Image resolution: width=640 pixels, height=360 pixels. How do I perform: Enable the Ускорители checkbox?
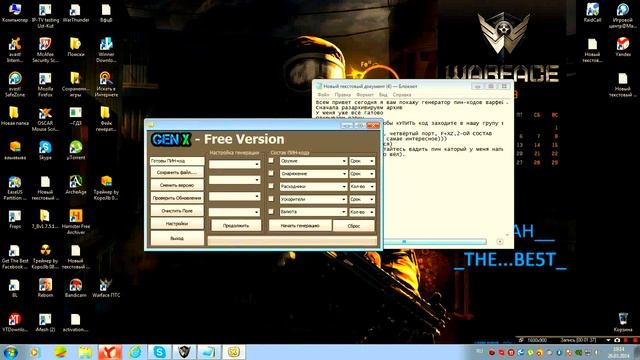point(271,199)
